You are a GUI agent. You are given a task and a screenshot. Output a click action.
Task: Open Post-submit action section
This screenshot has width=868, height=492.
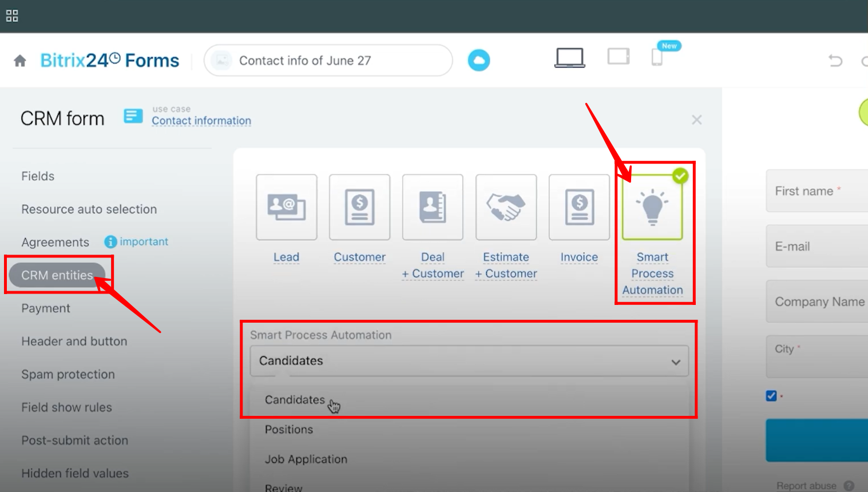75,441
